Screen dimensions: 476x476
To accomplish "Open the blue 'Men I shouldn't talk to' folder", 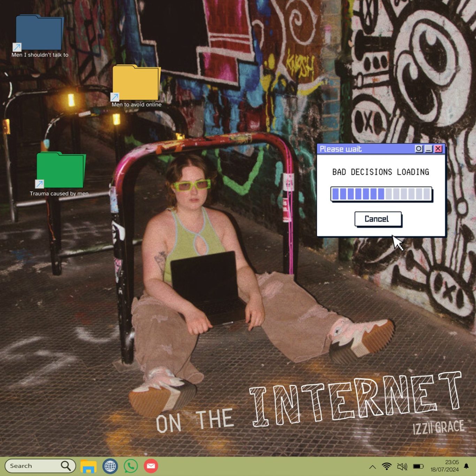I will click(x=38, y=33).
